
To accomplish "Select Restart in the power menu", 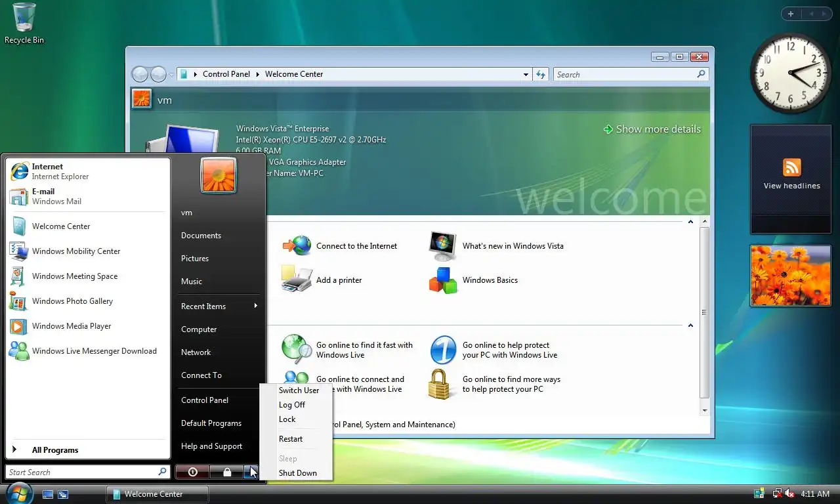I will point(291,439).
